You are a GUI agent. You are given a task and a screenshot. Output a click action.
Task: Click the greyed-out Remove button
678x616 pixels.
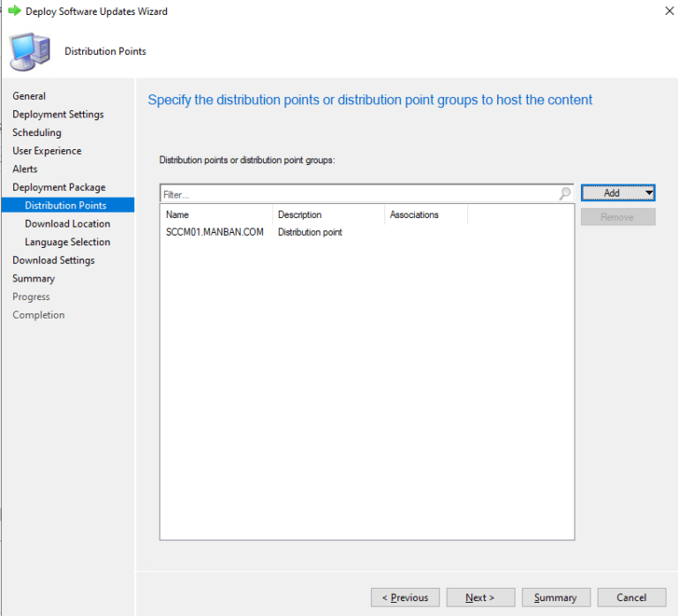618,217
